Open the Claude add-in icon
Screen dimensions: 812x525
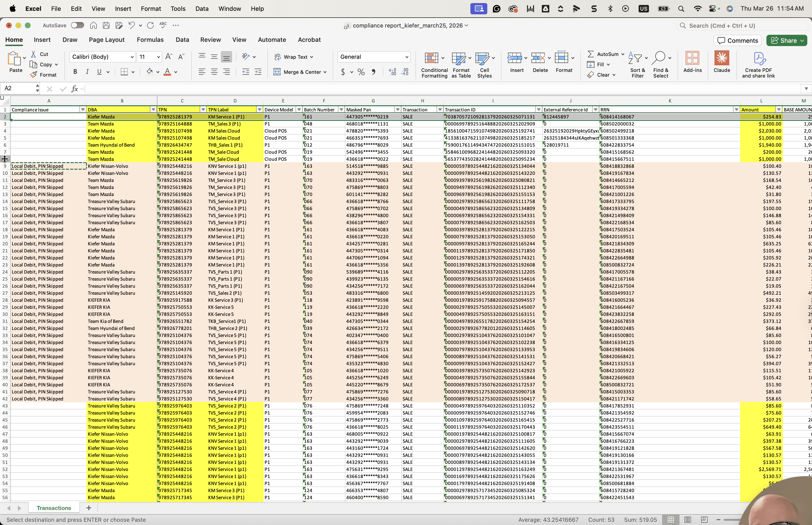pos(722,62)
